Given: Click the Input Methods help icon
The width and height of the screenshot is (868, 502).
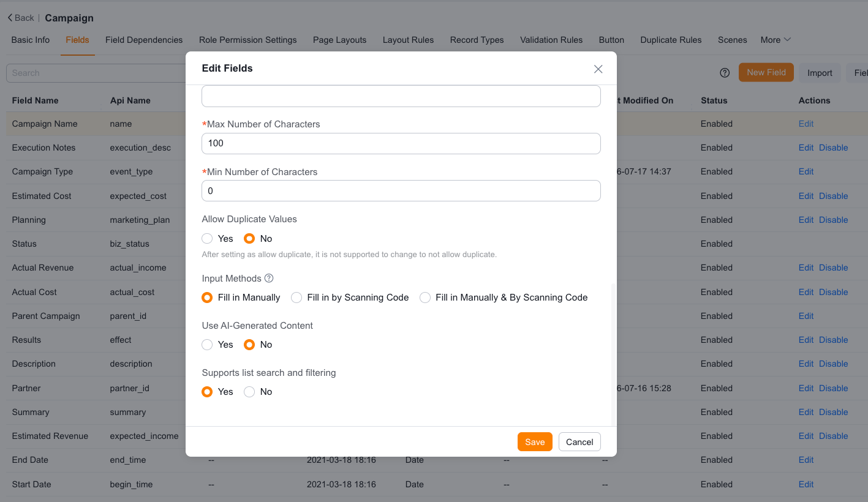Looking at the screenshot, I should click(x=268, y=279).
